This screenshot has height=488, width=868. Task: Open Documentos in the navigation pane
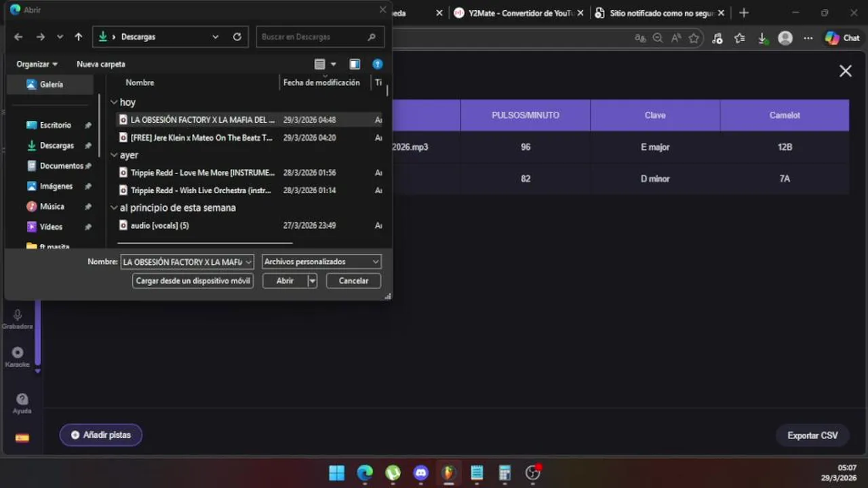tap(61, 166)
